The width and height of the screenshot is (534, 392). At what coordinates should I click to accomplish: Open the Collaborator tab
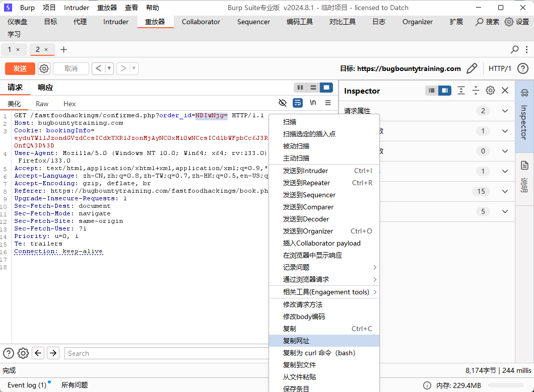[201, 22]
